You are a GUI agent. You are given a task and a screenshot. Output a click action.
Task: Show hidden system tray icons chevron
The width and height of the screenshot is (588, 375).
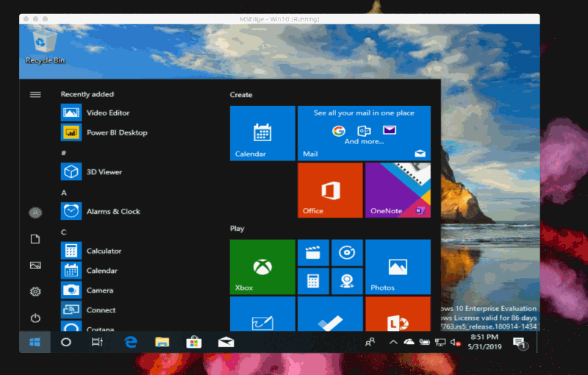(393, 342)
